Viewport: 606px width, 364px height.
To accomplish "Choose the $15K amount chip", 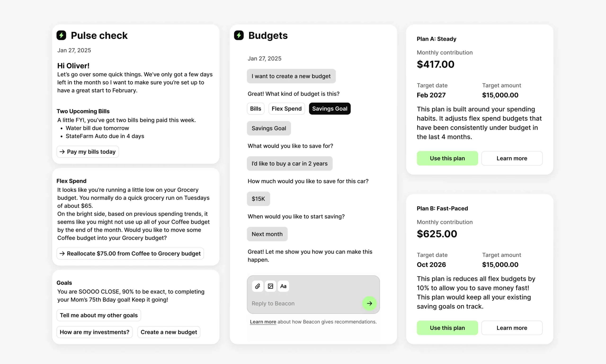I will pyautogui.click(x=258, y=199).
